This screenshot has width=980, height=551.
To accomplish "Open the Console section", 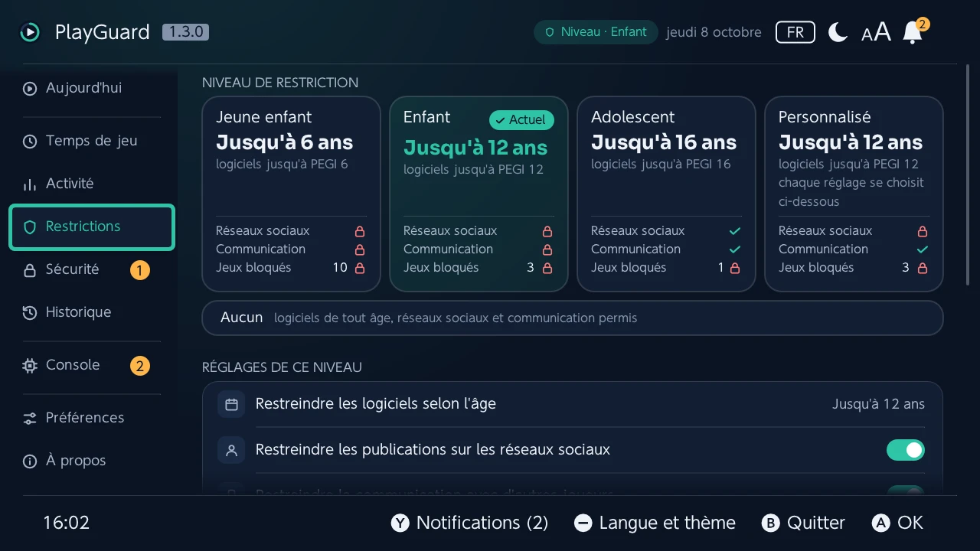I will 92,365.
